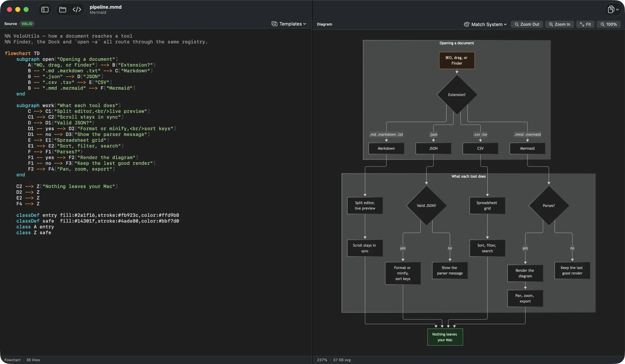Click the 'Opening a document' subgraph title
This screenshot has width=625, height=364.
(x=457, y=43)
